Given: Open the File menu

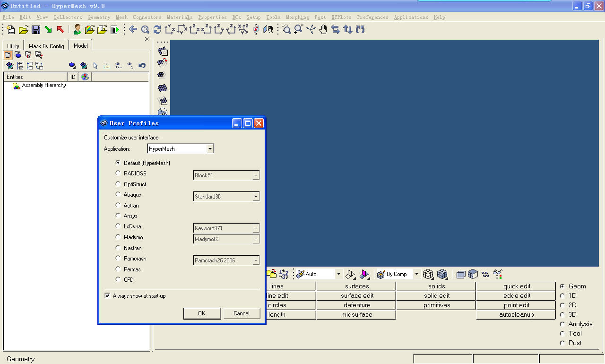Looking at the screenshot, I should tap(8, 17).
